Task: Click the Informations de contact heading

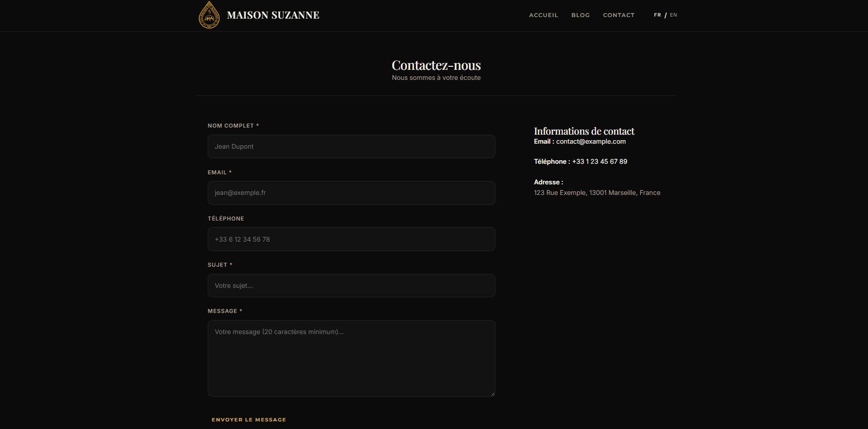Action: [x=584, y=131]
